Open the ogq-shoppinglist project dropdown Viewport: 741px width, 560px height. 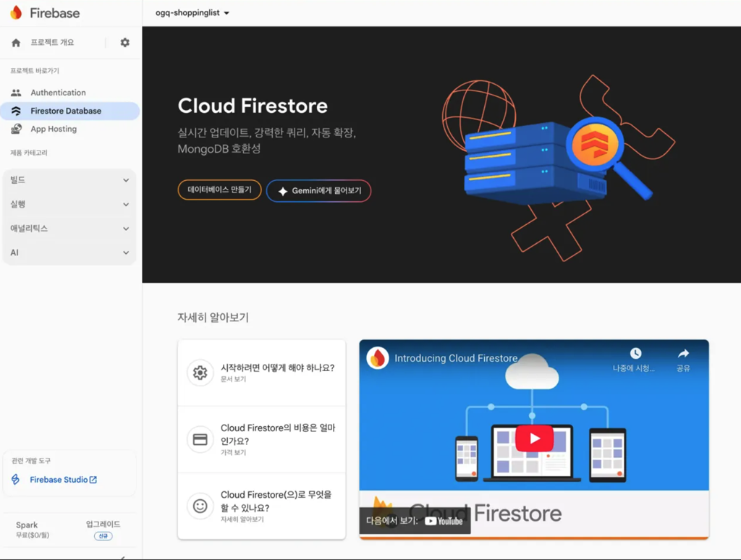(x=190, y=12)
